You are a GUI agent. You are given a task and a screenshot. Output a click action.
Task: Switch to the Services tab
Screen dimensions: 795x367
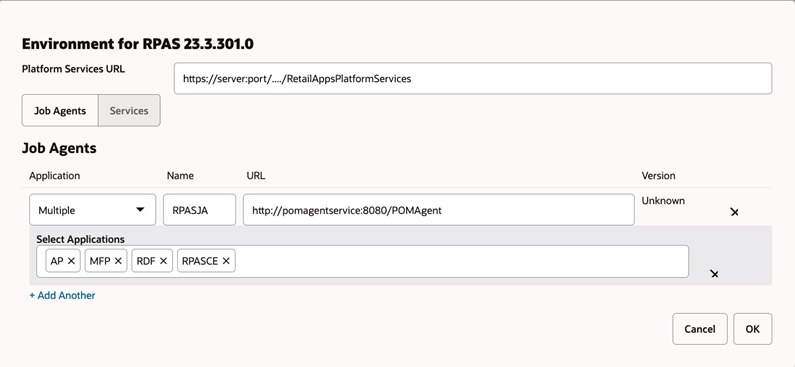coord(129,111)
